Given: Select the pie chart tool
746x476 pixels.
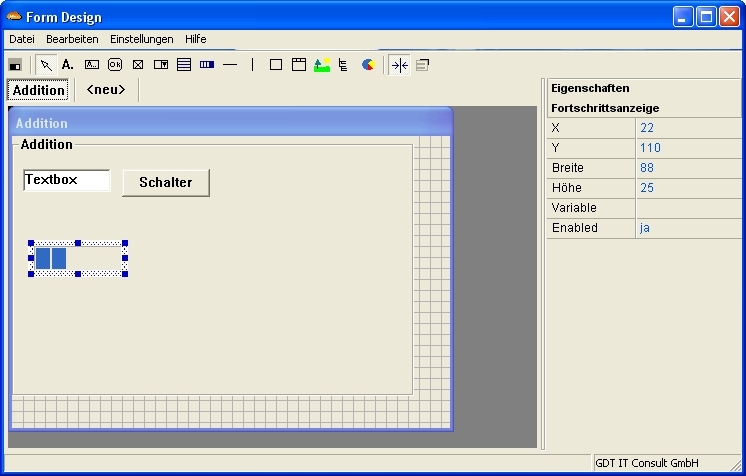Looking at the screenshot, I should click(368, 65).
